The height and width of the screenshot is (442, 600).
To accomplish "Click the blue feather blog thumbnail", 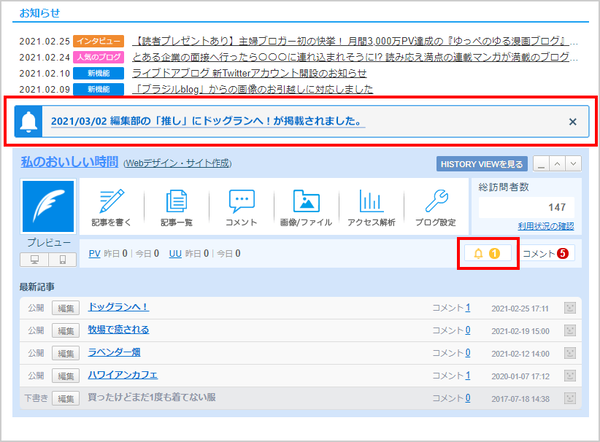I will tap(48, 206).
